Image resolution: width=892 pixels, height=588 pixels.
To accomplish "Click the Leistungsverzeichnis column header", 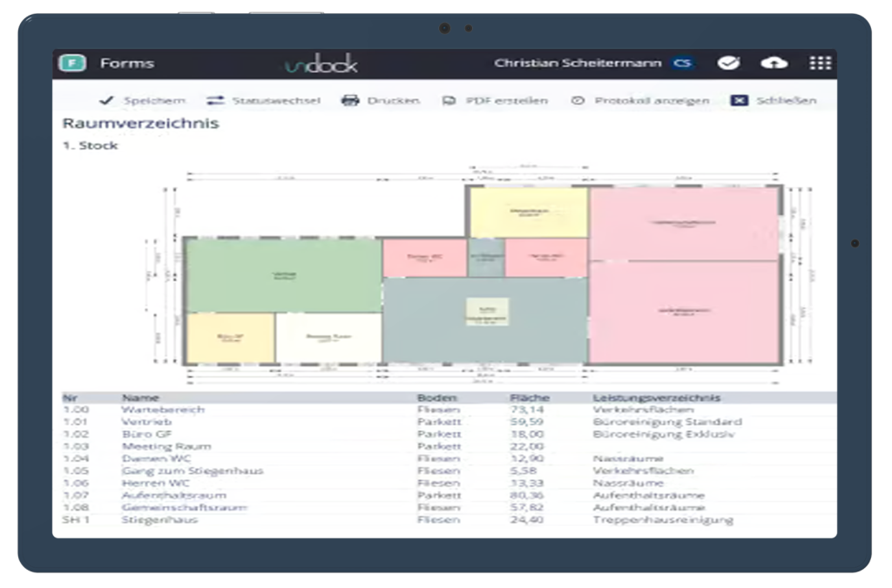I will 656,397.
